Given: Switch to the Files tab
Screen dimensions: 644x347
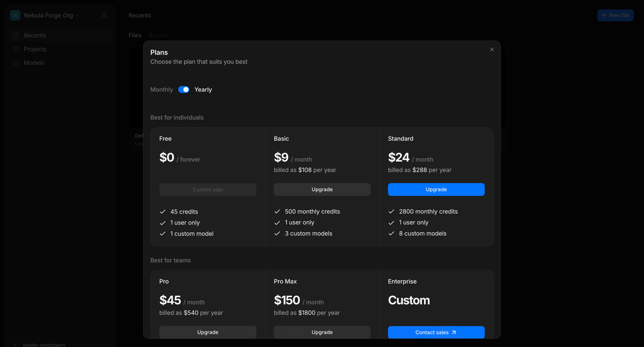Looking at the screenshot, I should (x=135, y=35).
